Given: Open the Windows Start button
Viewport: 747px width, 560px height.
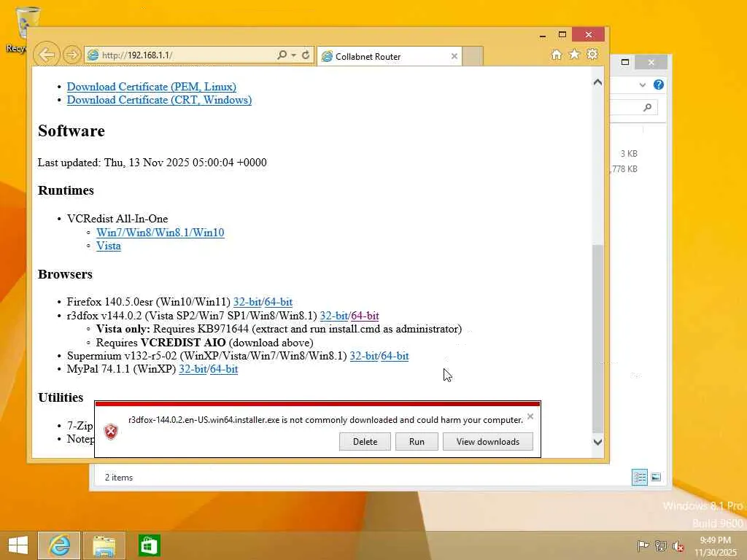Looking at the screenshot, I should (18, 545).
